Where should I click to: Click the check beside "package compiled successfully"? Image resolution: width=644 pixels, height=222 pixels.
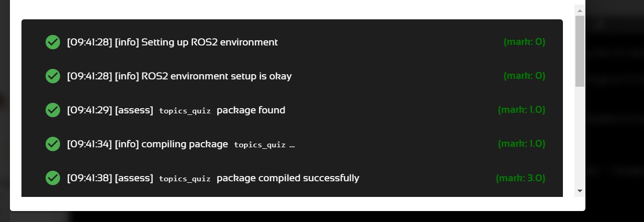(53, 178)
